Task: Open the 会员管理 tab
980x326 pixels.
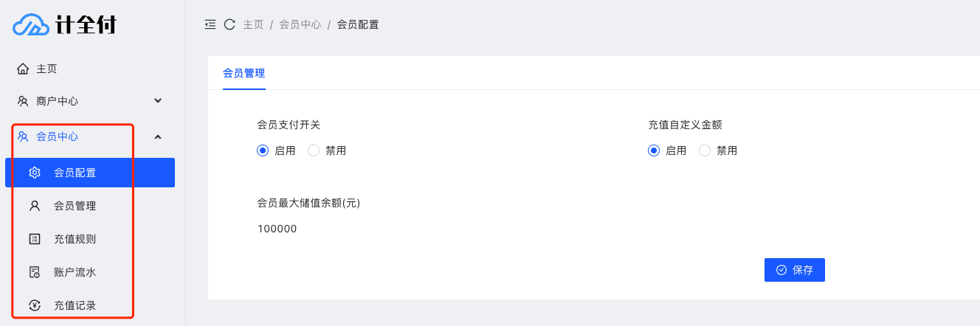Action: [x=244, y=73]
